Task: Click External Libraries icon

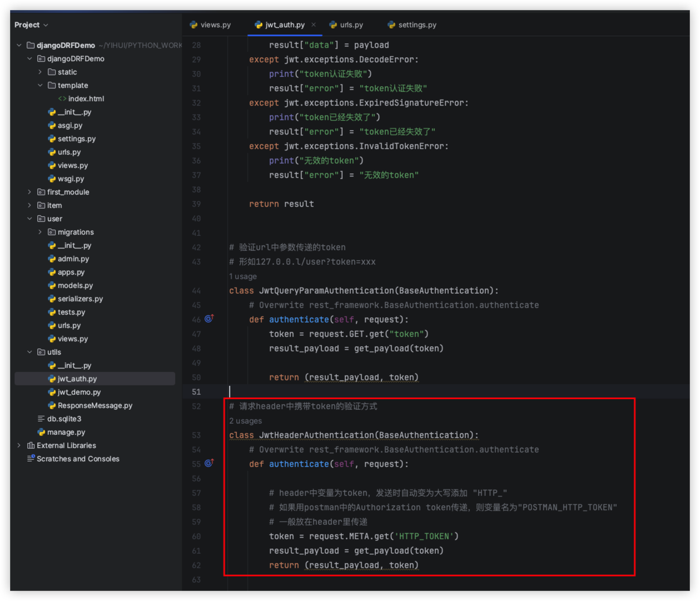Action: [31, 445]
